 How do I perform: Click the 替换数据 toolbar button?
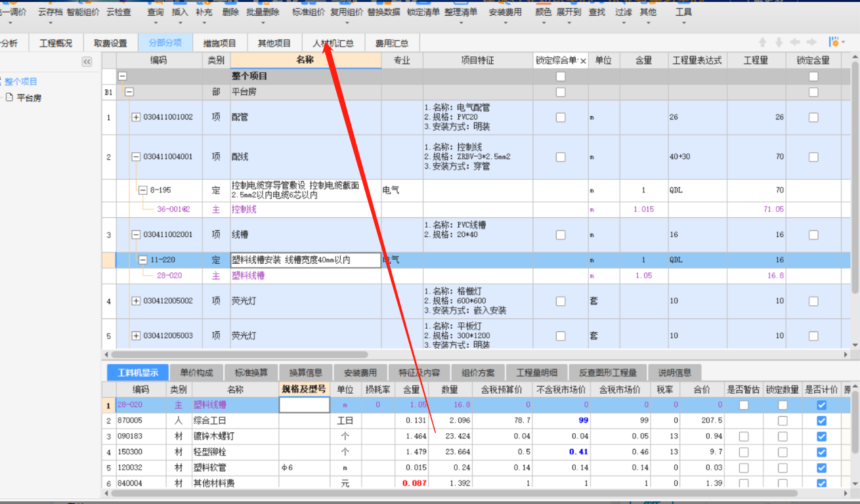coord(384,12)
